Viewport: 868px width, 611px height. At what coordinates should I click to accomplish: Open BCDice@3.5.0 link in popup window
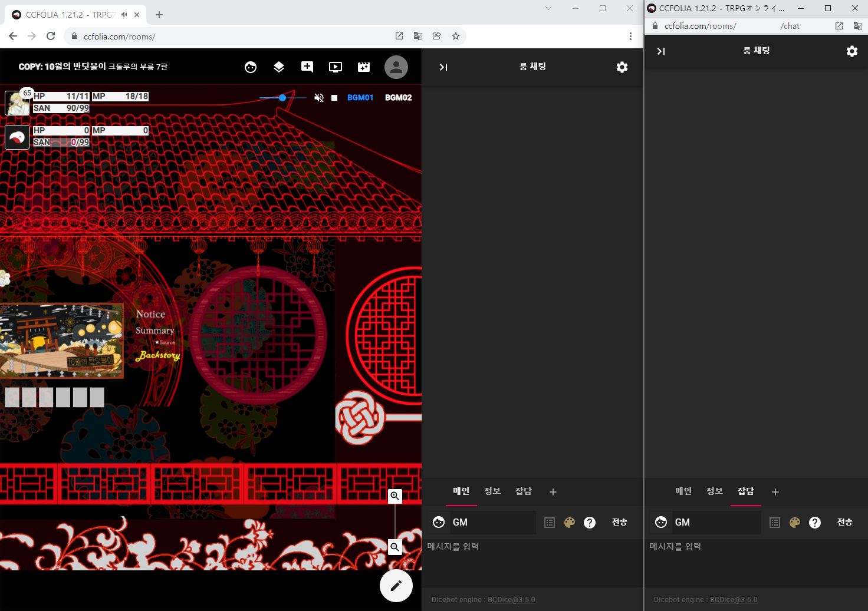[734, 600]
